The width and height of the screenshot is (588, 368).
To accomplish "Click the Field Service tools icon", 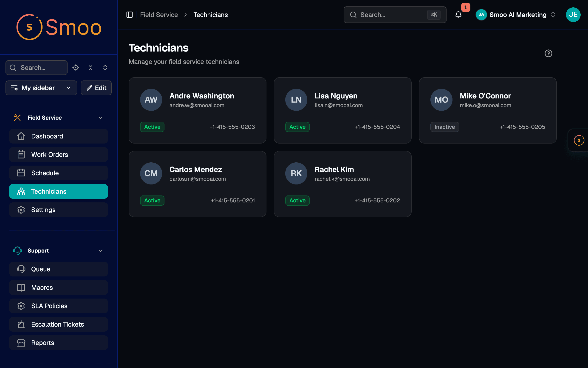I will (17, 118).
